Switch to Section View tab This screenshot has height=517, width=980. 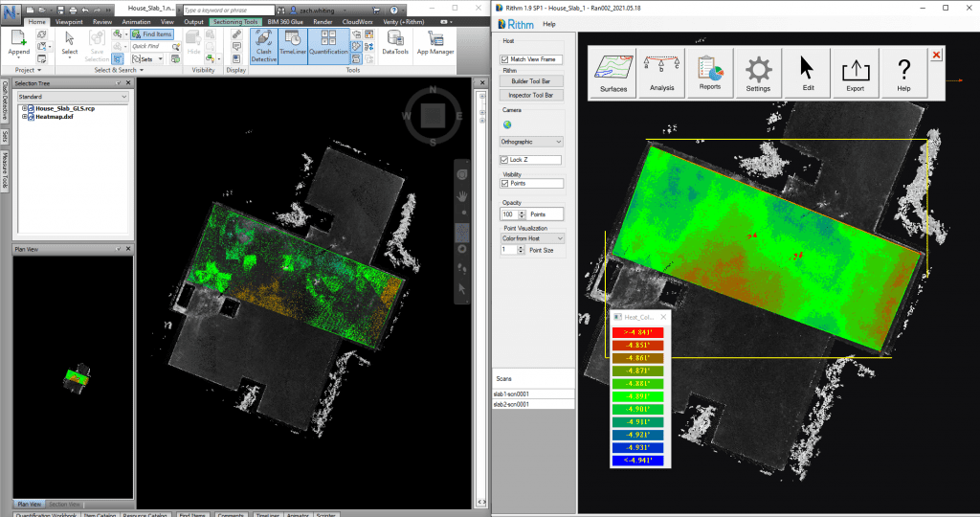[64, 504]
